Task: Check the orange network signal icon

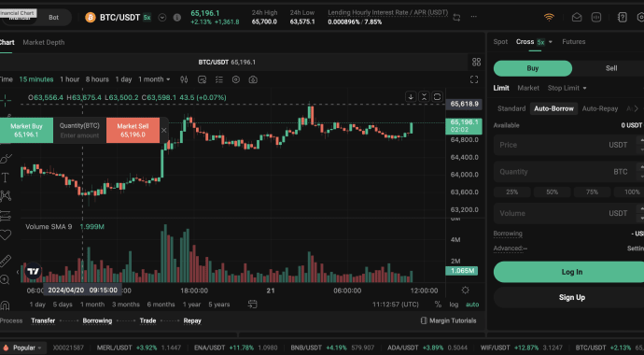Action: 549,17
